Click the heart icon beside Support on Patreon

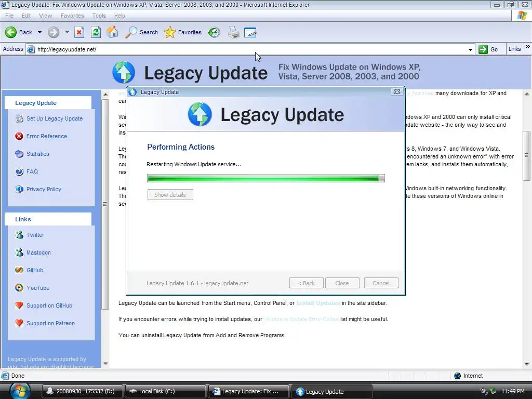pyautogui.click(x=19, y=323)
